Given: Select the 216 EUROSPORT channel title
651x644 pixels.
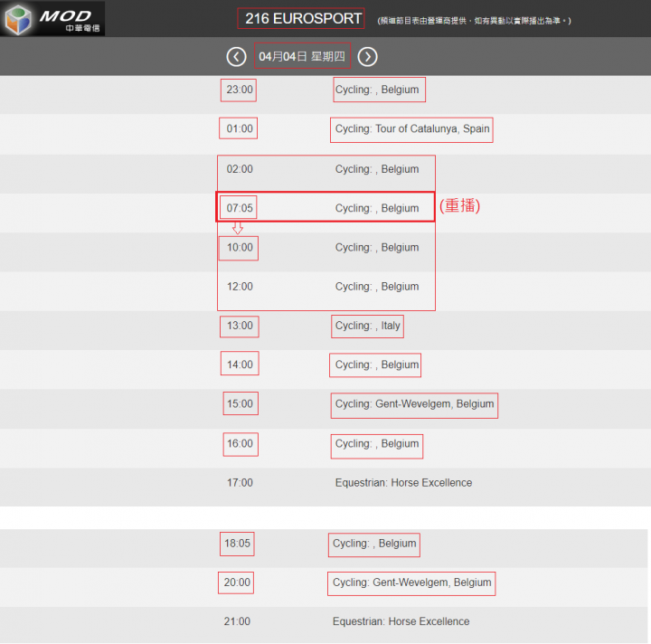Looking at the screenshot, I should [x=303, y=19].
